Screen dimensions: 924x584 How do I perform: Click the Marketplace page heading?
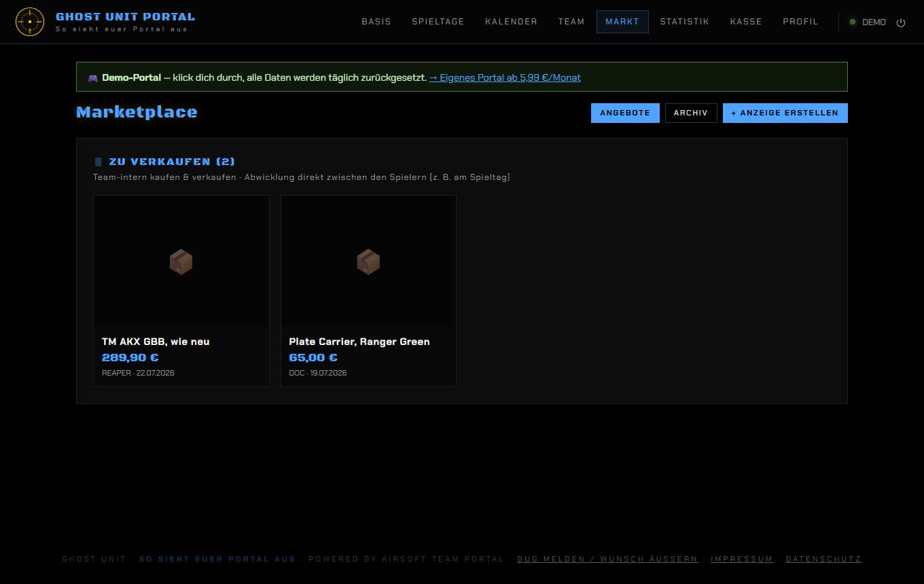coord(137,112)
